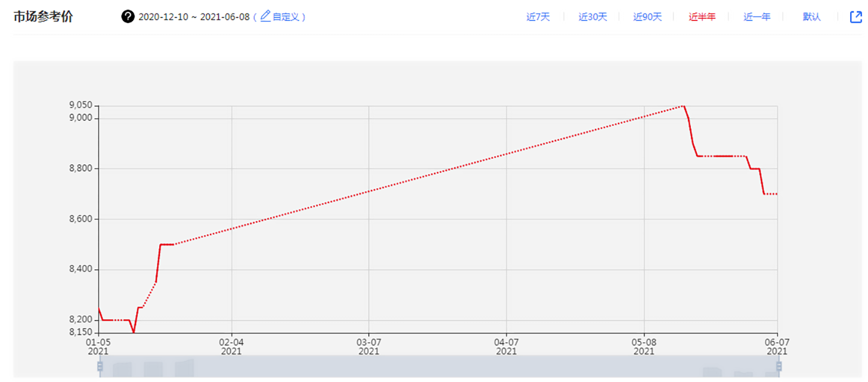The width and height of the screenshot is (868, 382).
Task: Click left handle of the range slider
Action: click(x=100, y=366)
